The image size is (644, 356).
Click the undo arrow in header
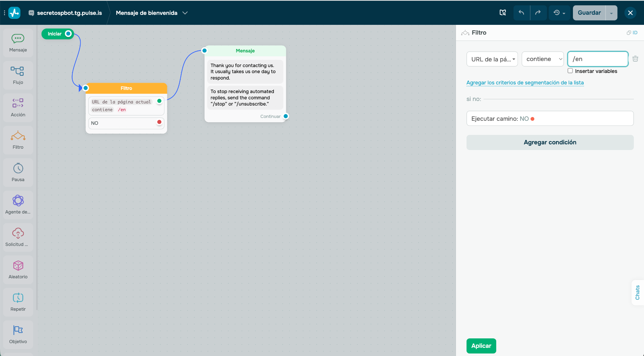521,13
